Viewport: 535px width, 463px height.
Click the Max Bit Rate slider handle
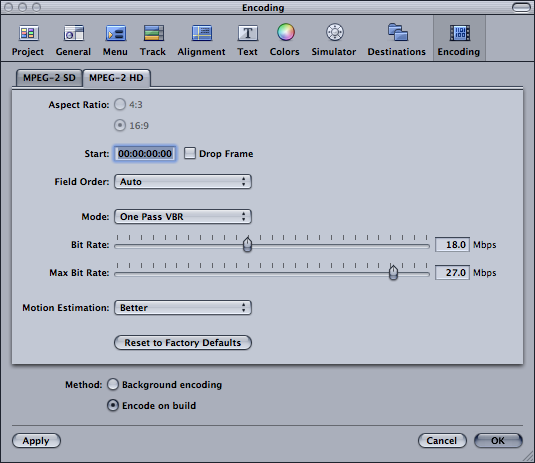click(393, 272)
